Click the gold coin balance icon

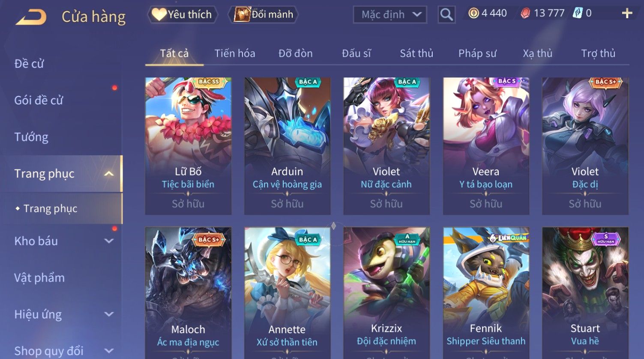click(x=473, y=14)
